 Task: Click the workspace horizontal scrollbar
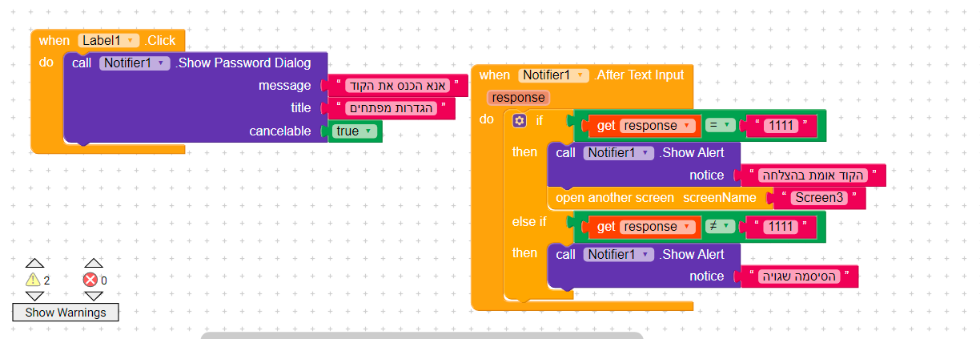point(422,335)
